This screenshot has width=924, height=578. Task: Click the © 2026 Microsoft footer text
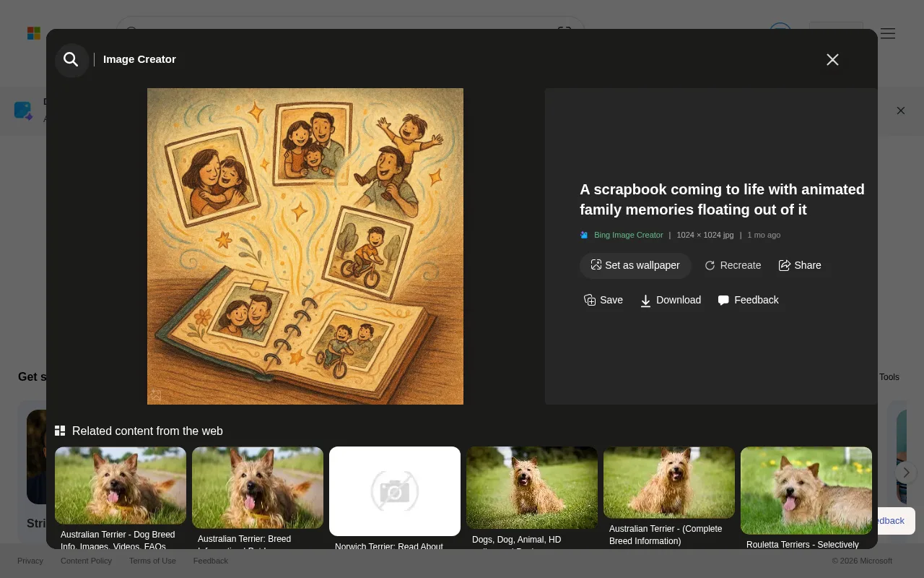[x=862, y=561]
